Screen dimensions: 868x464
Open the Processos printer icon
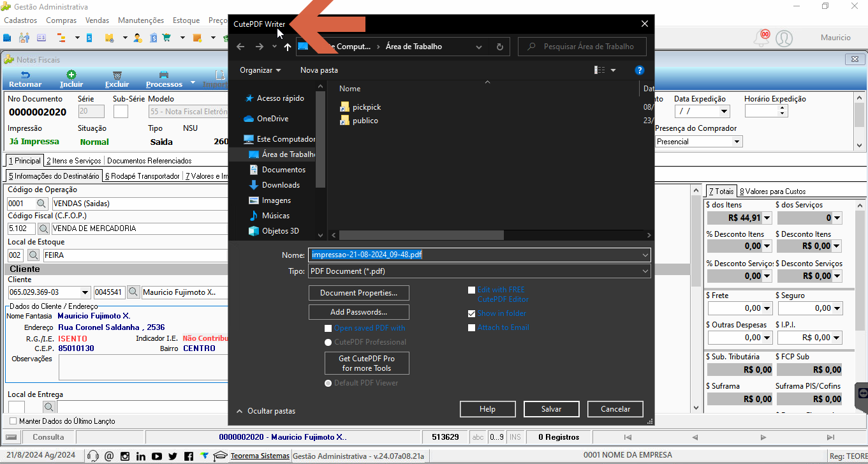[x=164, y=75]
